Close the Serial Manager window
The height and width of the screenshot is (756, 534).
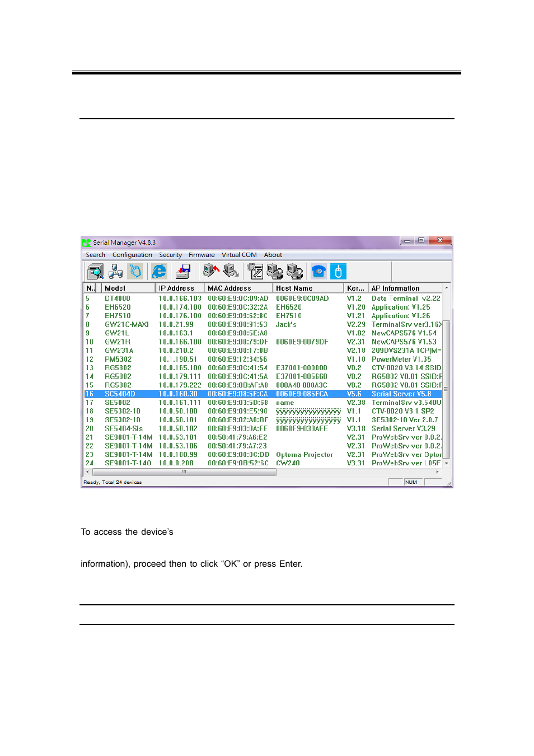pyautogui.click(x=439, y=241)
